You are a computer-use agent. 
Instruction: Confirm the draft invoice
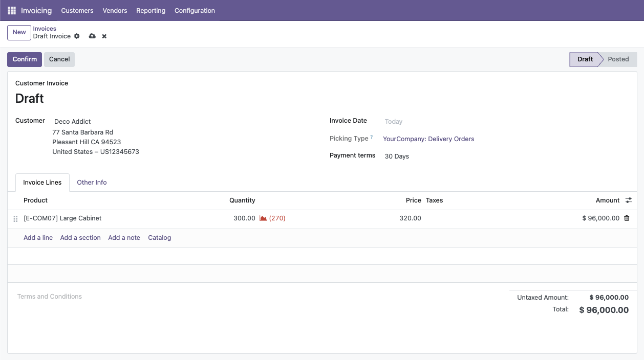pos(25,59)
